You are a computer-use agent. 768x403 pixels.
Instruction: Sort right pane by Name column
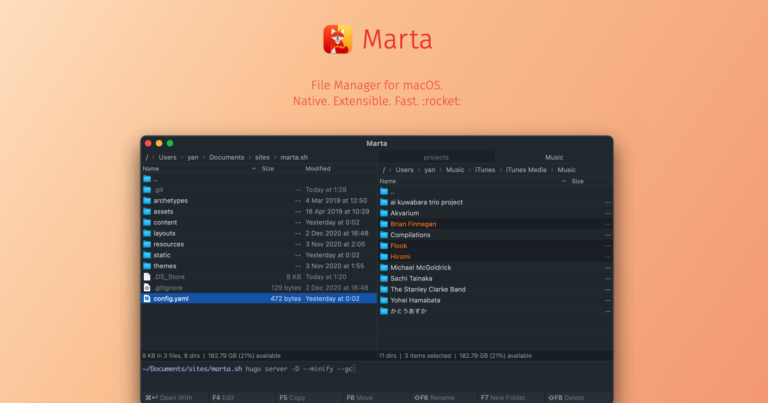[474, 181]
